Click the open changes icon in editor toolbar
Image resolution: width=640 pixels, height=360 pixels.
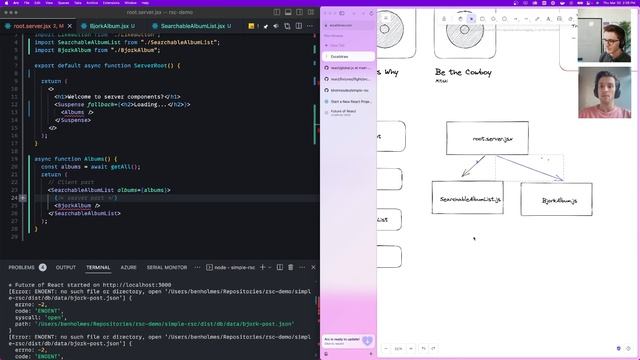point(287,26)
